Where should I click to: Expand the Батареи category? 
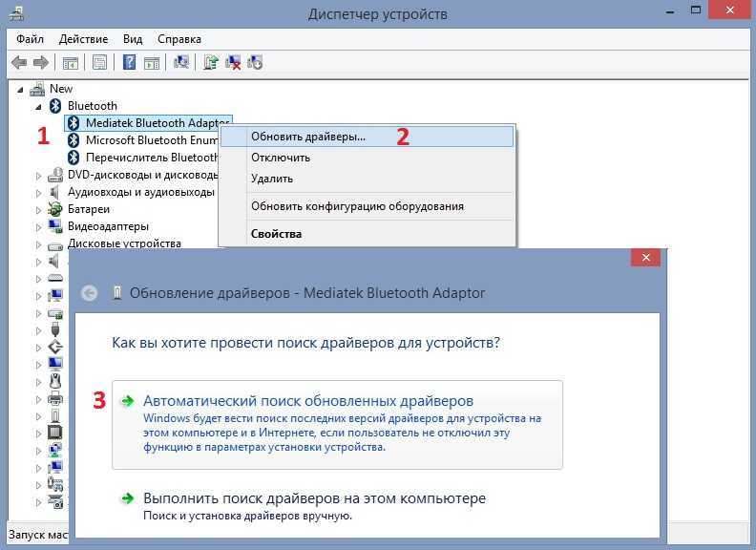(x=38, y=210)
